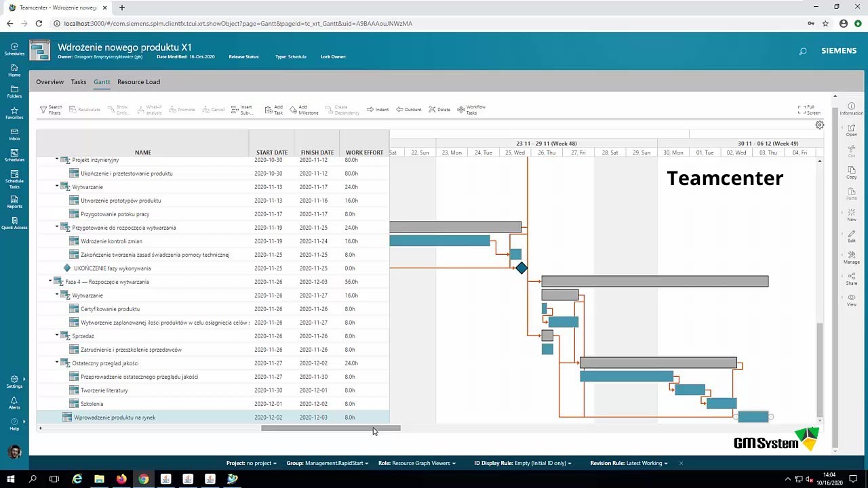Select the Tworzenie literatury task row

coord(213,390)
